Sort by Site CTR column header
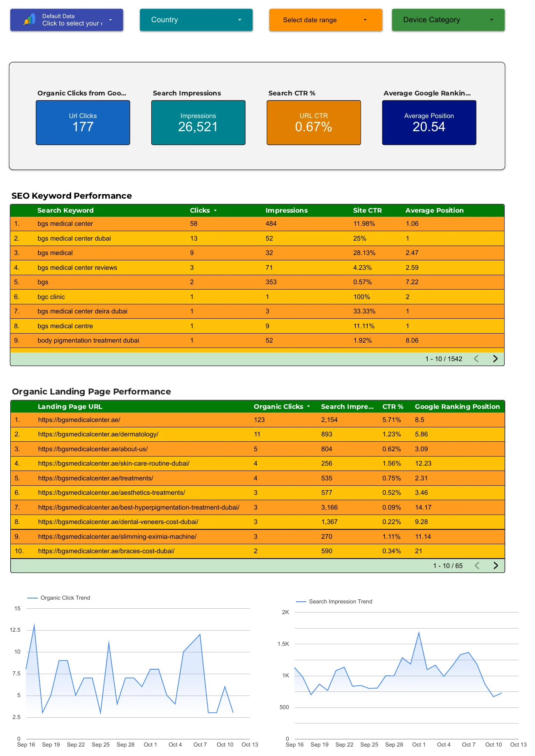Screen dimensions: 535x756 coord(367,211)
